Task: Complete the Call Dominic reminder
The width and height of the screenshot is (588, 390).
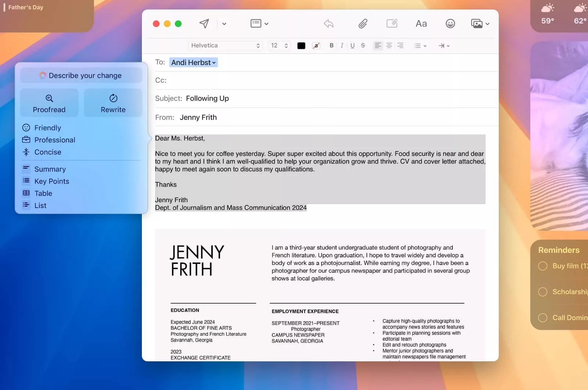Action: pos(542,318)
